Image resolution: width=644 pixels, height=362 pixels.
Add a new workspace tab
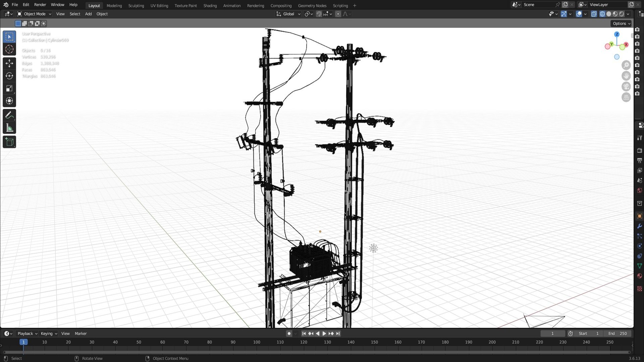(x=355, y=6)
